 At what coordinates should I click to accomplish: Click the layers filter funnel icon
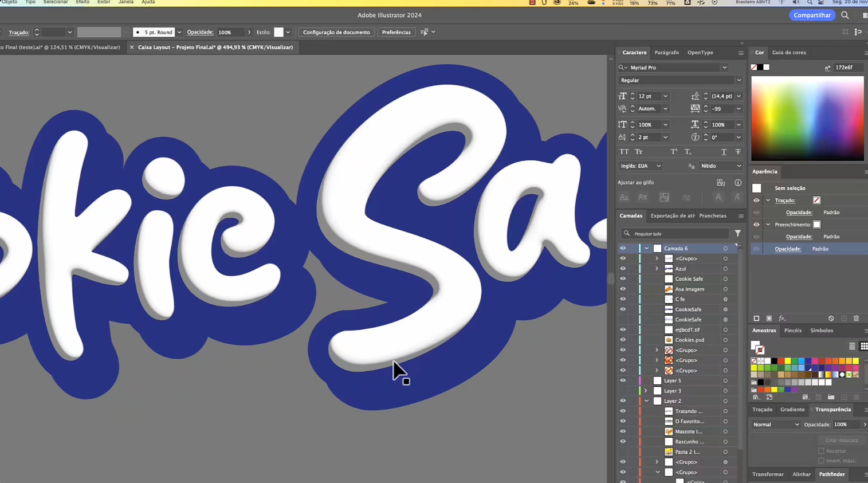738,234
